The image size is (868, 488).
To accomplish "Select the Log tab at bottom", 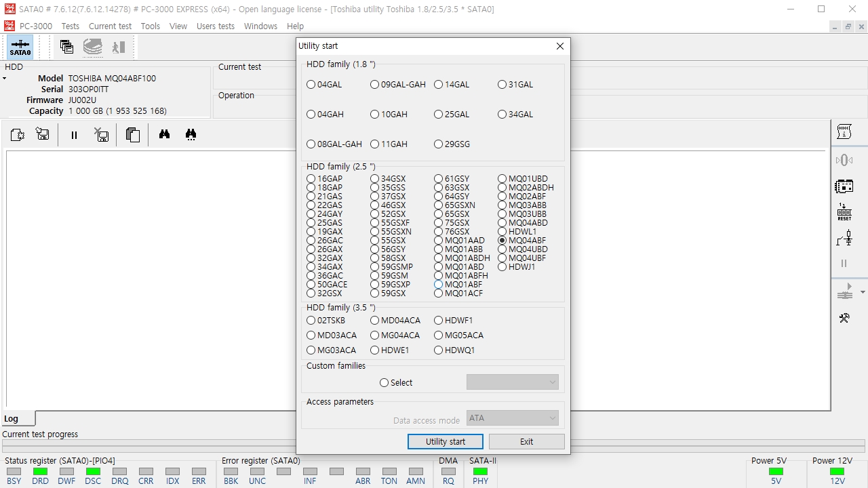I will pos(18,418).
